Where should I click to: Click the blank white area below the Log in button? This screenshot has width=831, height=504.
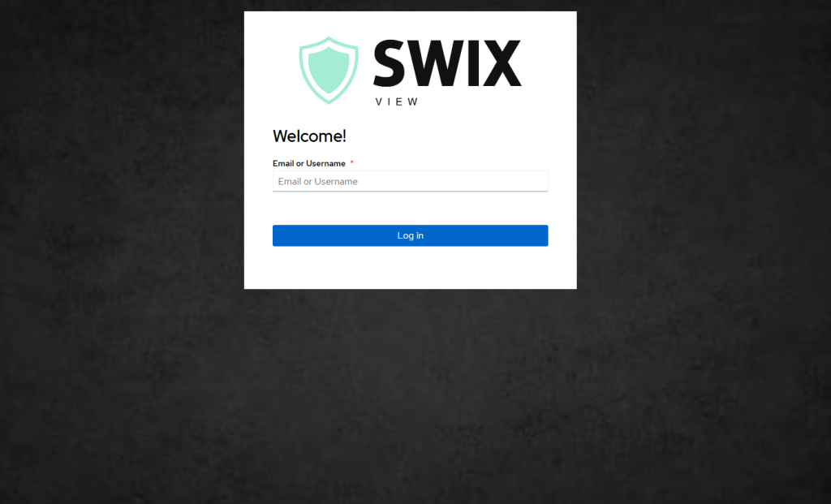(410, 268)
